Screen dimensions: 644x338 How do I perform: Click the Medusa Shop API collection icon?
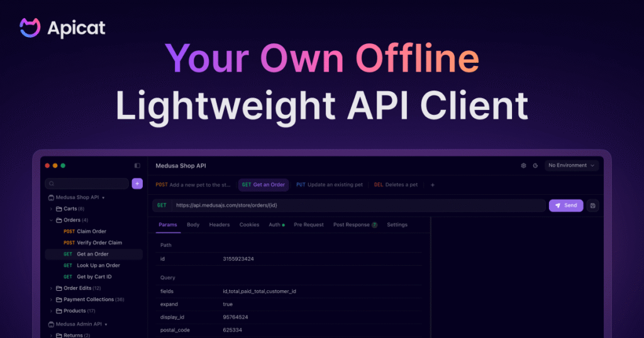coord(51,197)
